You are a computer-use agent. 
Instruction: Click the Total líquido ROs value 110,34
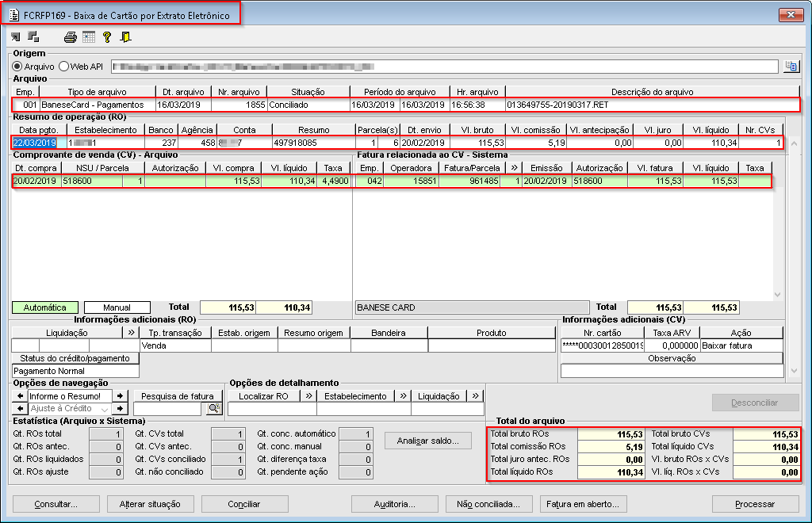click(611, 472)
